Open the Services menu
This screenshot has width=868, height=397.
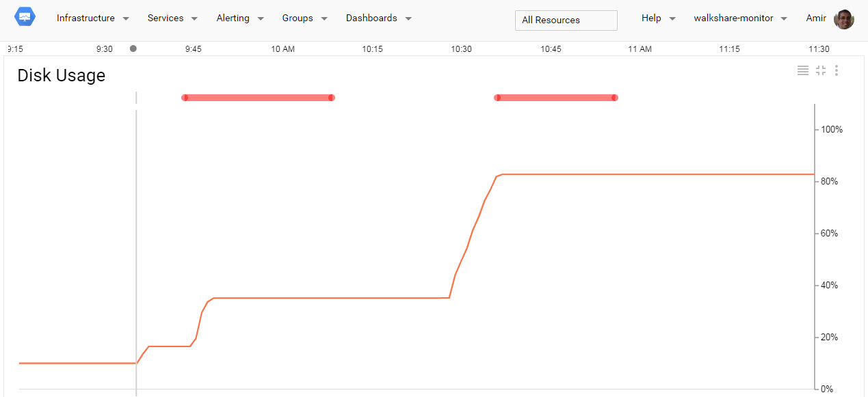click(166, 18)
